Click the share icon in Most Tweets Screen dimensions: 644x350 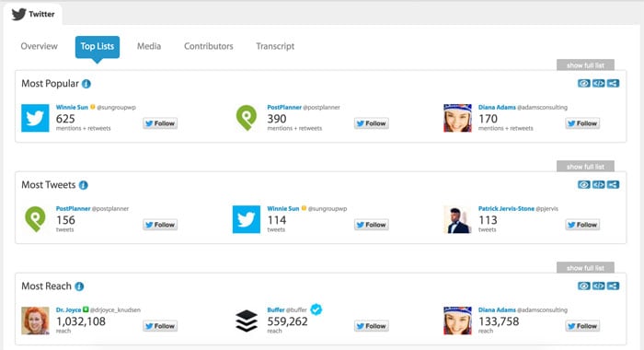click(613, 184)
